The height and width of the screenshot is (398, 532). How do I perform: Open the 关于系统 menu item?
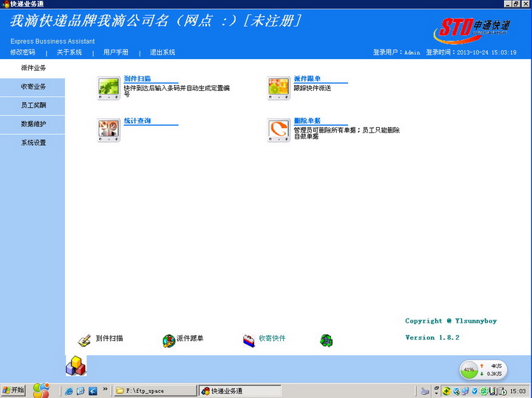click(x=69, y=53)
